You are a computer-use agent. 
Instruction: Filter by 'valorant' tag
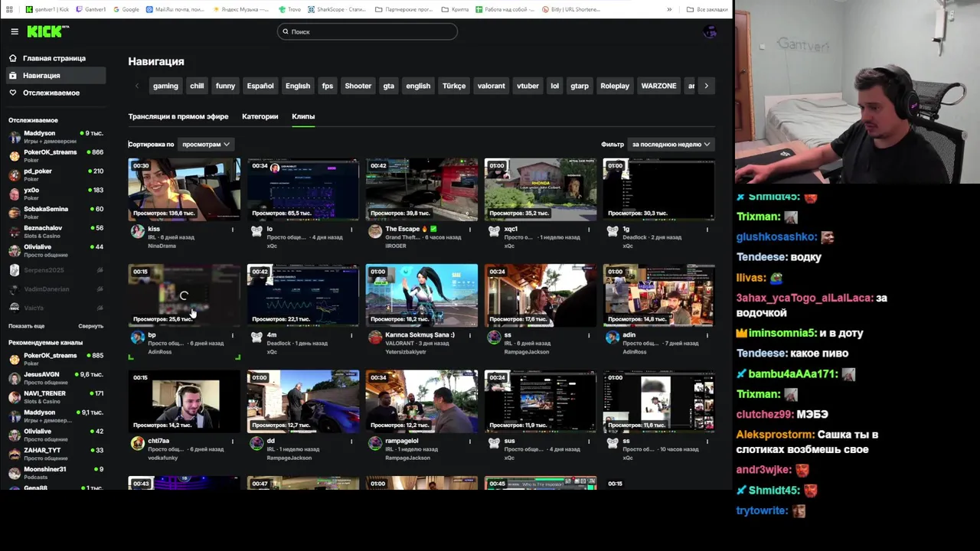491,86
